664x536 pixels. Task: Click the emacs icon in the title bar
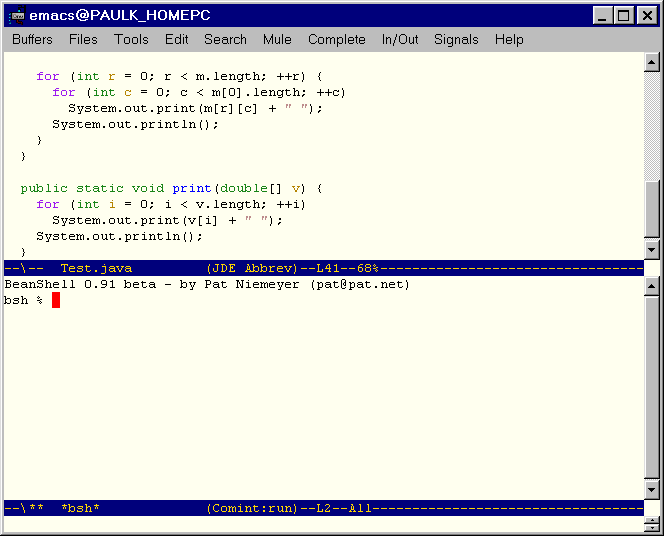(16, 16)
